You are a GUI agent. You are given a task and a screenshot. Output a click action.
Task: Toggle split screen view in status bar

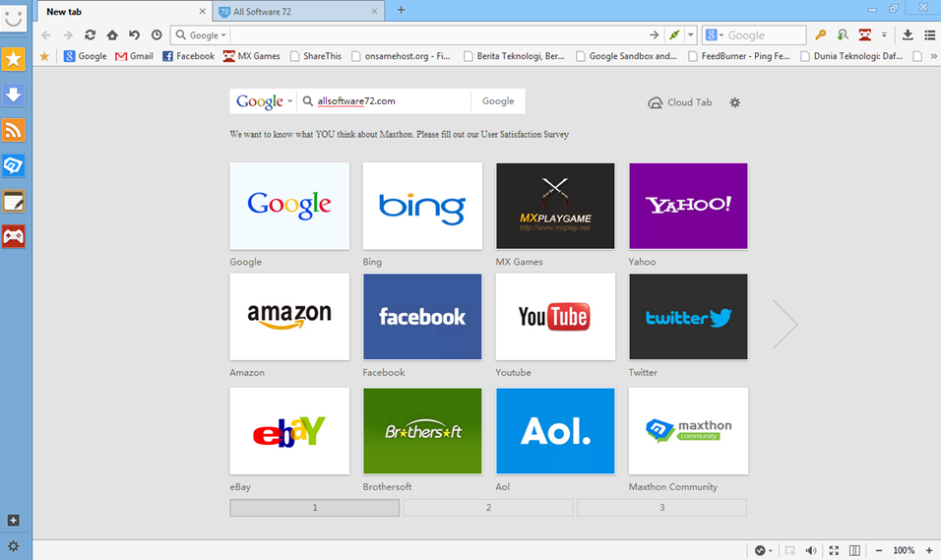(854, 550)
